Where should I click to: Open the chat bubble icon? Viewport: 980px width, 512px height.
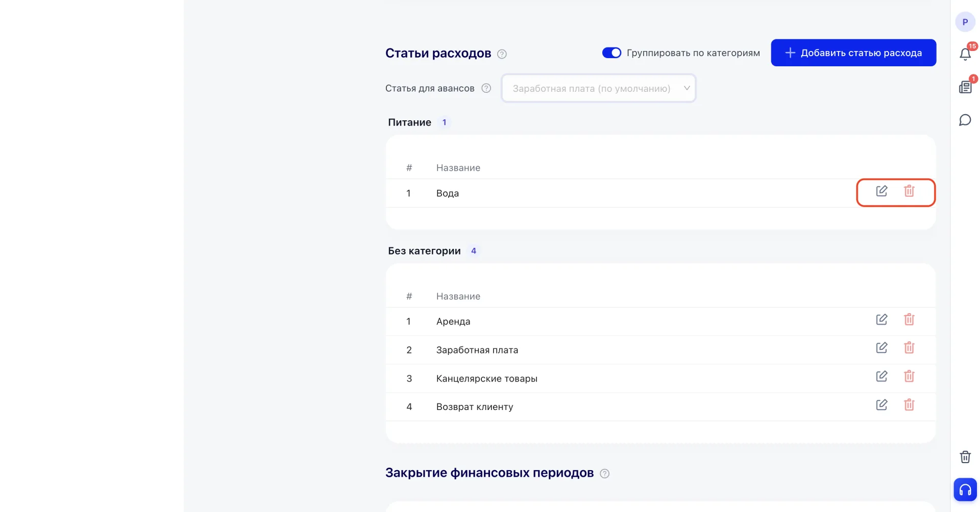point(965,120)
